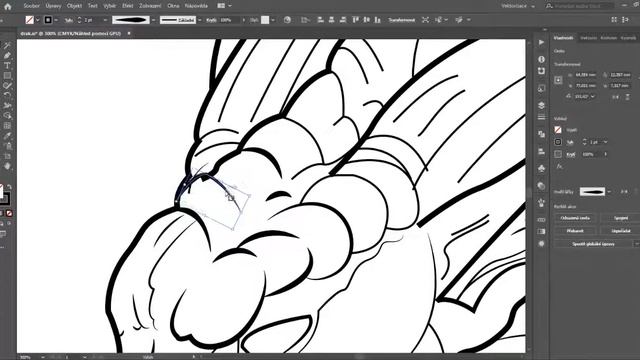Expand brush profile dropdown in Properties panel
Viewport: 640px width, 360px height.
609,191
